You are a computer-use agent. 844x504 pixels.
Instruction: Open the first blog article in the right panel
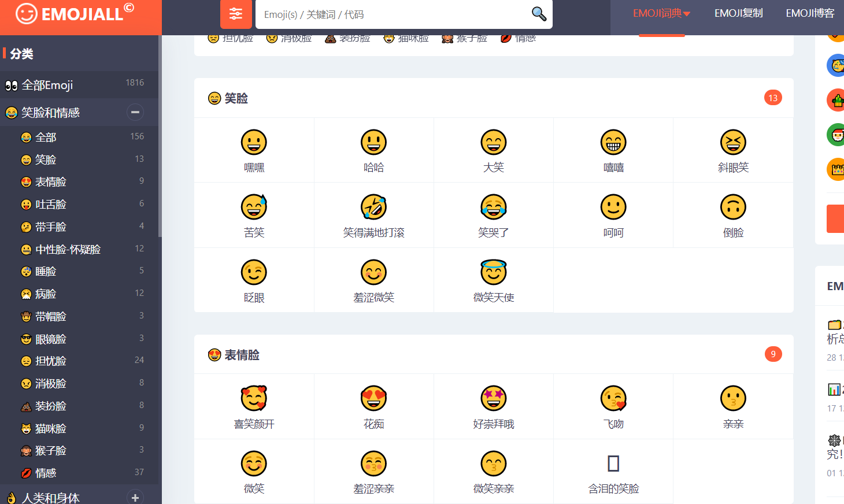click(x=835, y=331)
